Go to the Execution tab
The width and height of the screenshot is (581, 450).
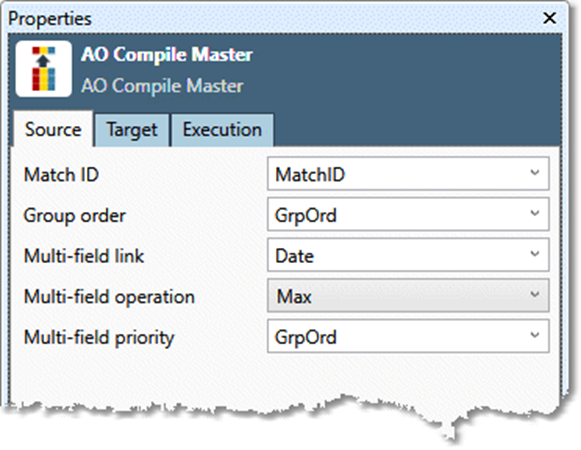(x=222, y=130)
